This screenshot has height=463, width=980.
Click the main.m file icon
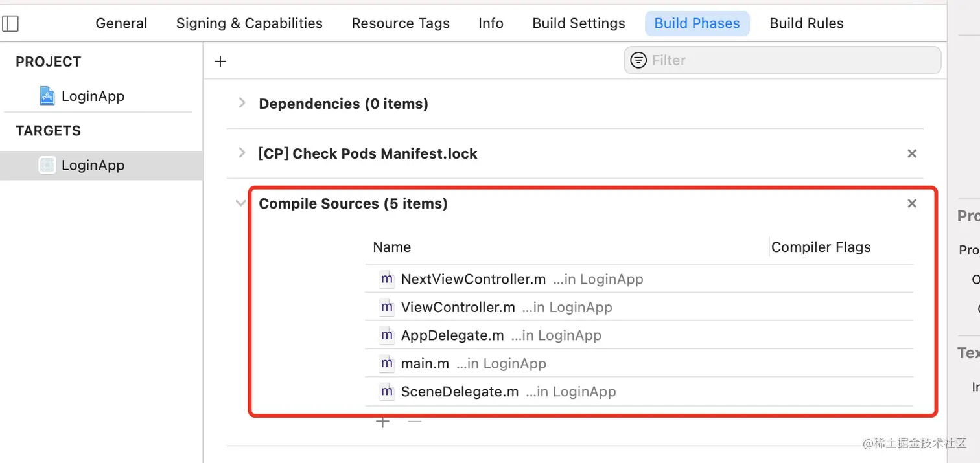coord(387,363)
